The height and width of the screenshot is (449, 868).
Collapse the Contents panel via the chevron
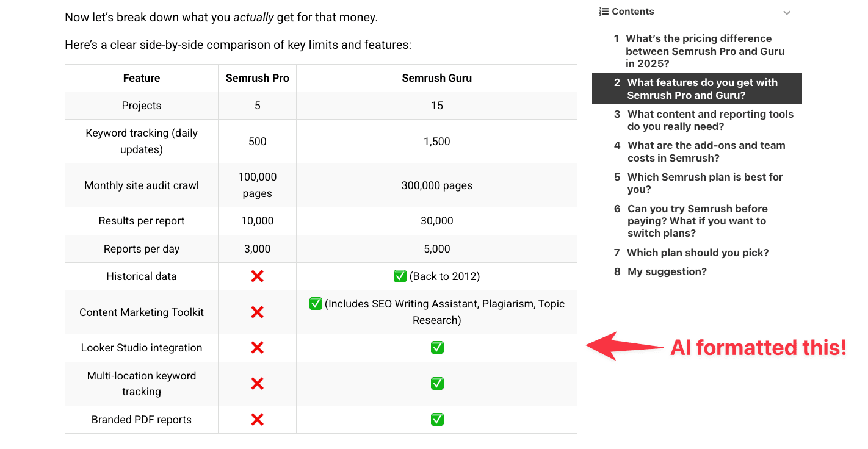click(787, 12)
